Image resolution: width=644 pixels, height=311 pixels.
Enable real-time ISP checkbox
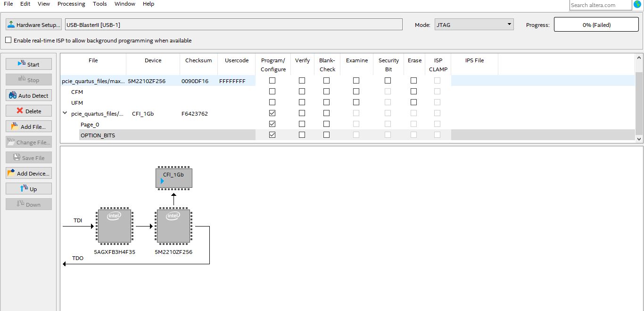pos(8,40)
